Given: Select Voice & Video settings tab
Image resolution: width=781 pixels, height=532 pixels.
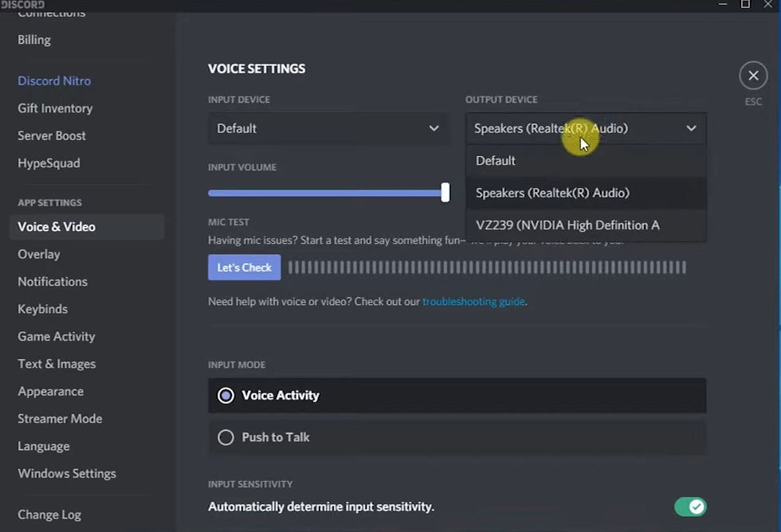Looking at the screenshot, I should coord(87,227).
